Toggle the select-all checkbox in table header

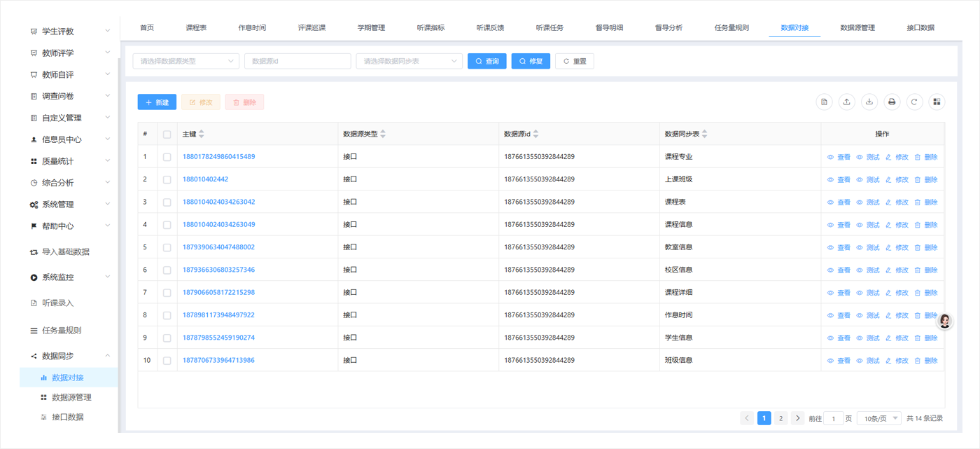167,134
